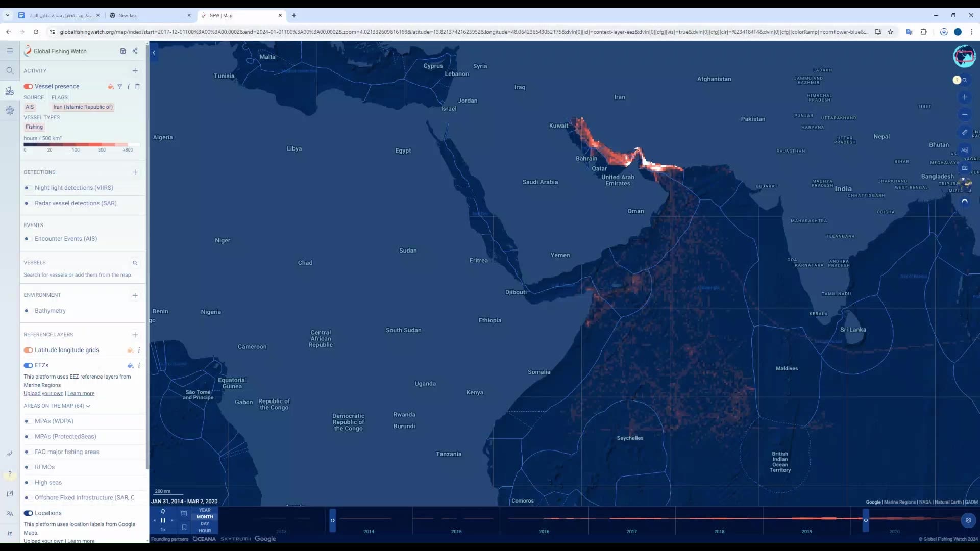Click the save workspace icon
This screenshot has width=980, height=551.
click(123, 51)
